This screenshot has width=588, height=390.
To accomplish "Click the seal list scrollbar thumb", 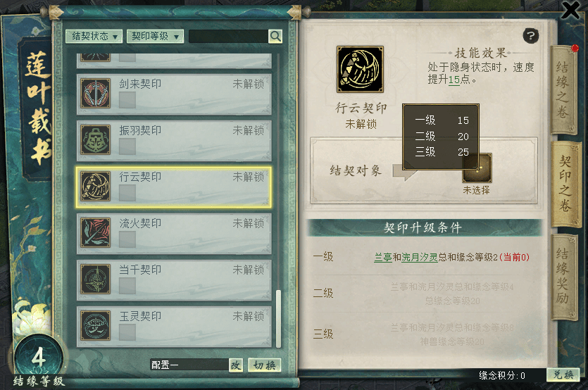I will pos(278,319).
